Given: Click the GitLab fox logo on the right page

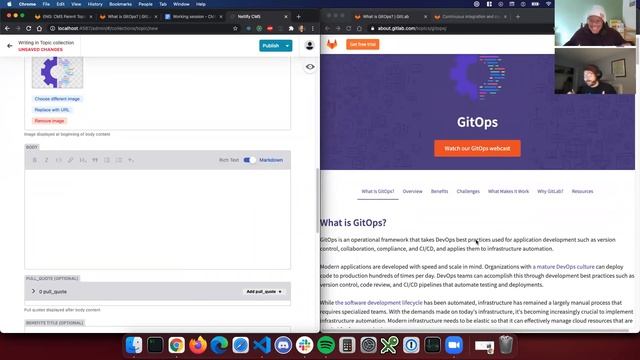Looking at the screenshot, I should (332, 44).
